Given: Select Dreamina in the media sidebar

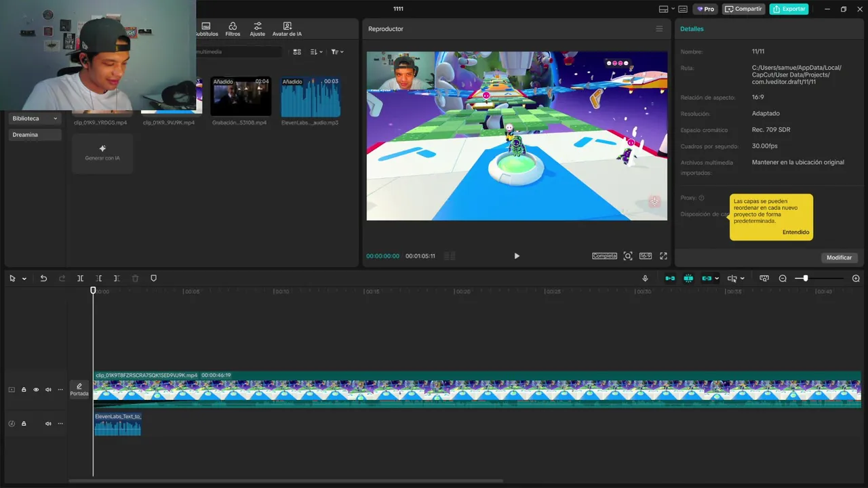Looking at the screenshot, I should tap(35, 135).
